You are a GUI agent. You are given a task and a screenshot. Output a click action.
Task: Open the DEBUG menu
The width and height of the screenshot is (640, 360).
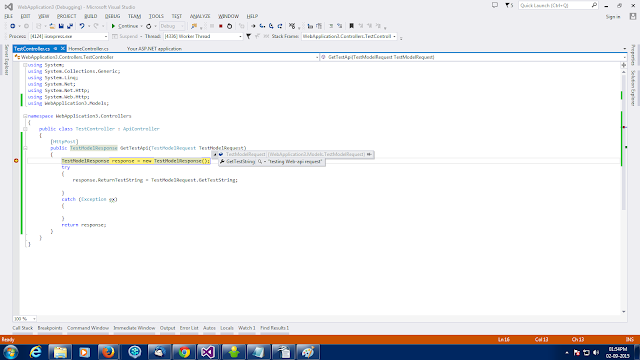point(112,16)
